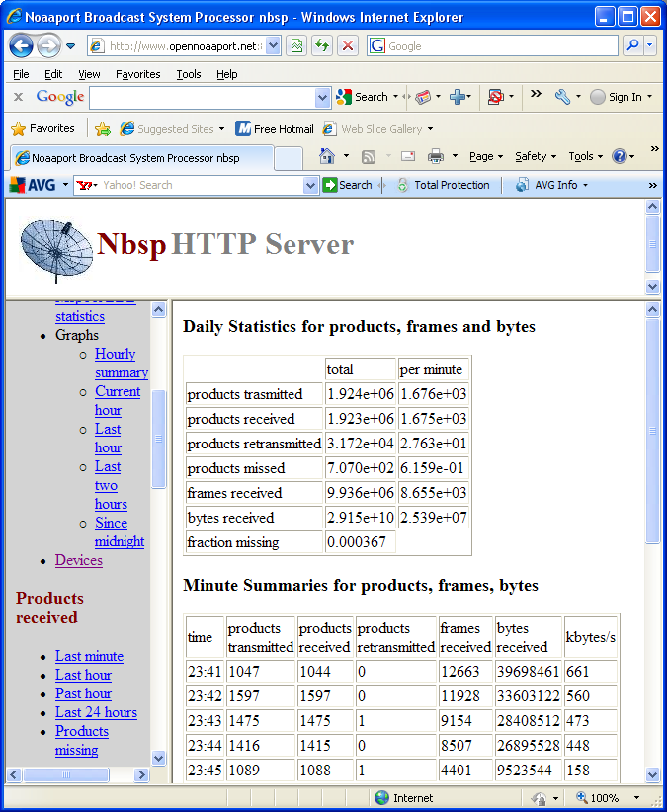Viewport: 667px width, 812px height.
Task: Open the zoom level 100% control
Action: (608, 798)
